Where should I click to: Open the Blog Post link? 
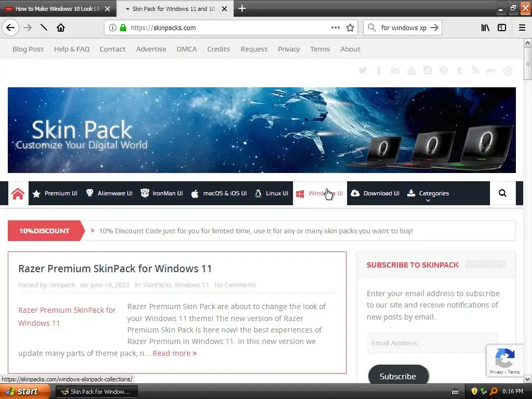click(28, 49)
